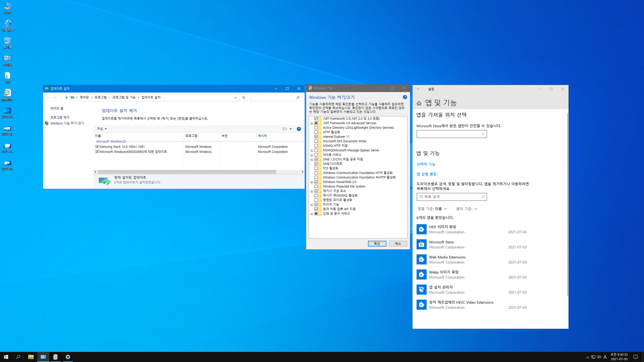Click 확인 button in Windows 기능

tap(377, 243)
